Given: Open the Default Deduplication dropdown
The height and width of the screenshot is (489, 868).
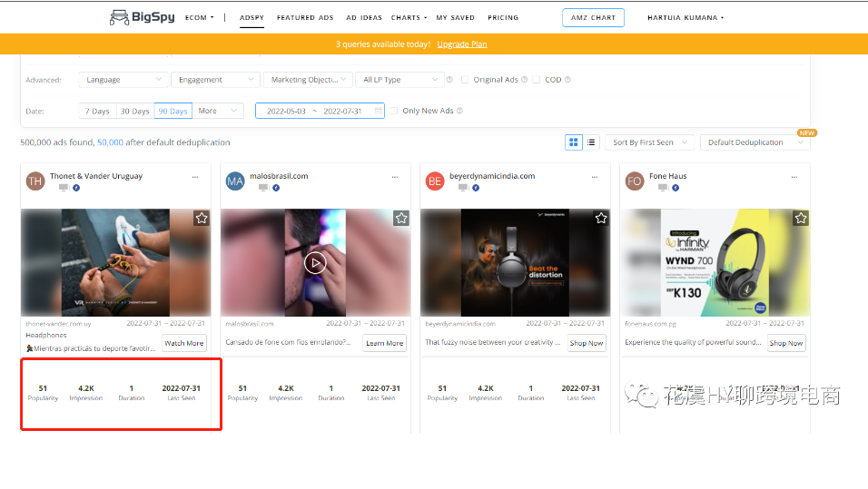Looking at the screenshot, I should 755,142.
